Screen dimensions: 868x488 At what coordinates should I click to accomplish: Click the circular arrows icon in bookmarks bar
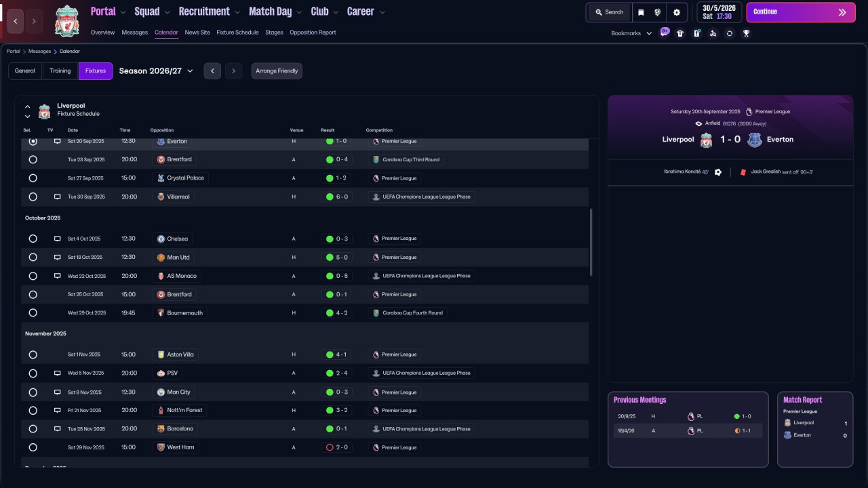pos(730,33)
